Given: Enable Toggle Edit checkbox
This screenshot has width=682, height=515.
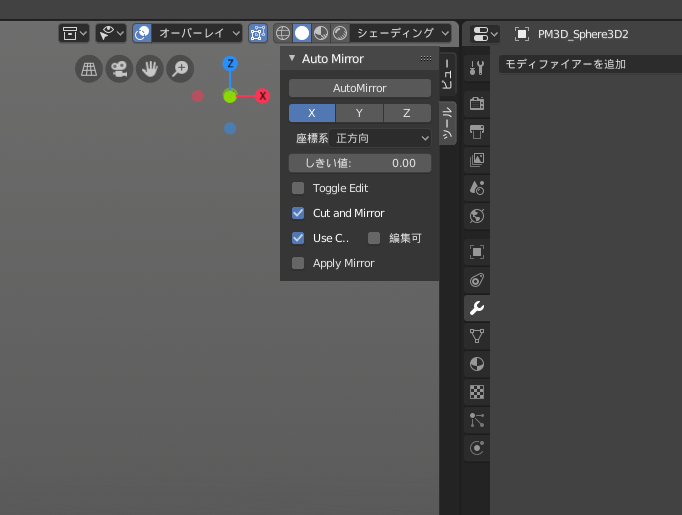Looking at the screenshot, I should 298,188.
